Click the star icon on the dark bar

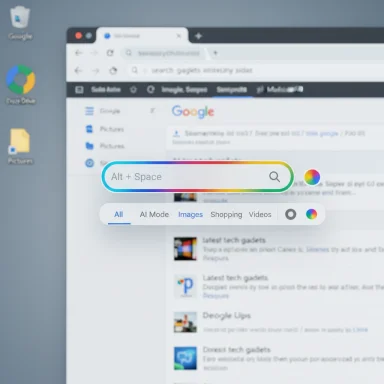click(133, 89)
